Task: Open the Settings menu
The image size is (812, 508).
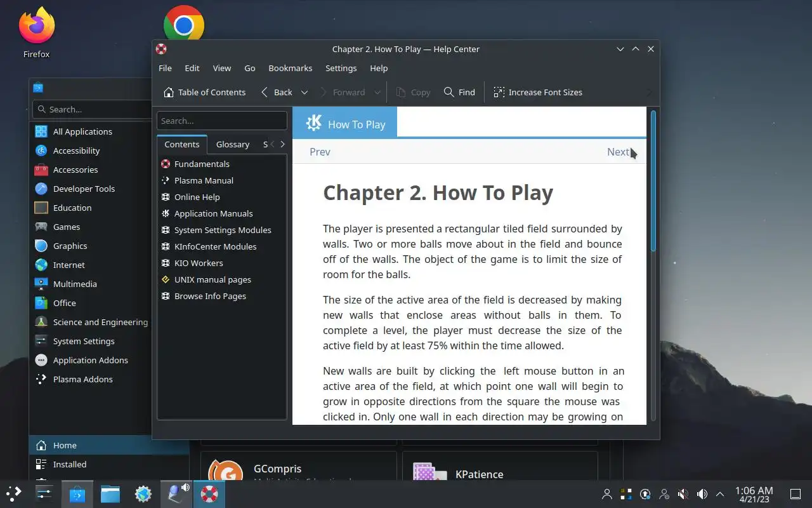Action: pos(341,68)
